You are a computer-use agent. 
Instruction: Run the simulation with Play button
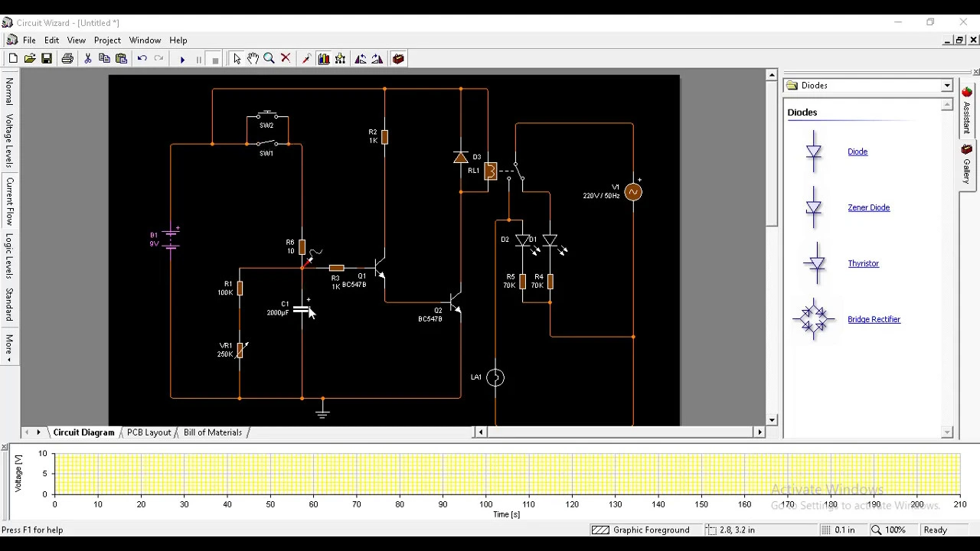[x=182, y=59]
